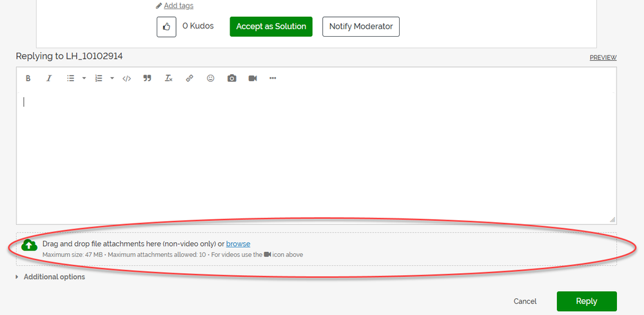Insert code sample with the </> icon
644x315 pixels.
[x=126, y=79]
